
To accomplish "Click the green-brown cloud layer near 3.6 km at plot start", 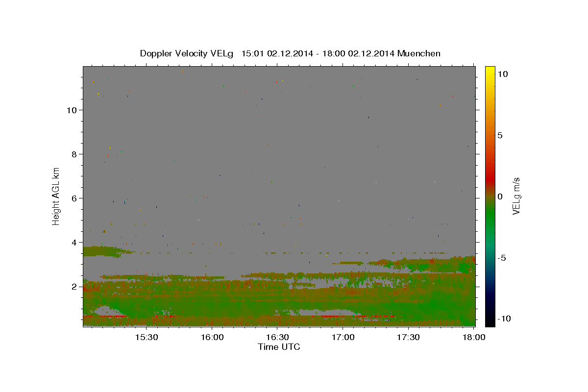I will (x=103, y=252).
